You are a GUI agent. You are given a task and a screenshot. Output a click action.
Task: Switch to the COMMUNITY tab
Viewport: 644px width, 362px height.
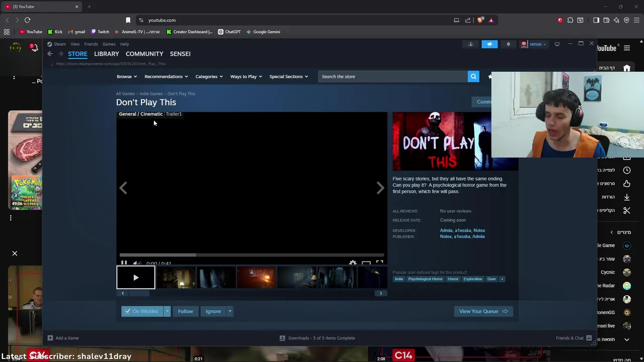pos(144,54)
